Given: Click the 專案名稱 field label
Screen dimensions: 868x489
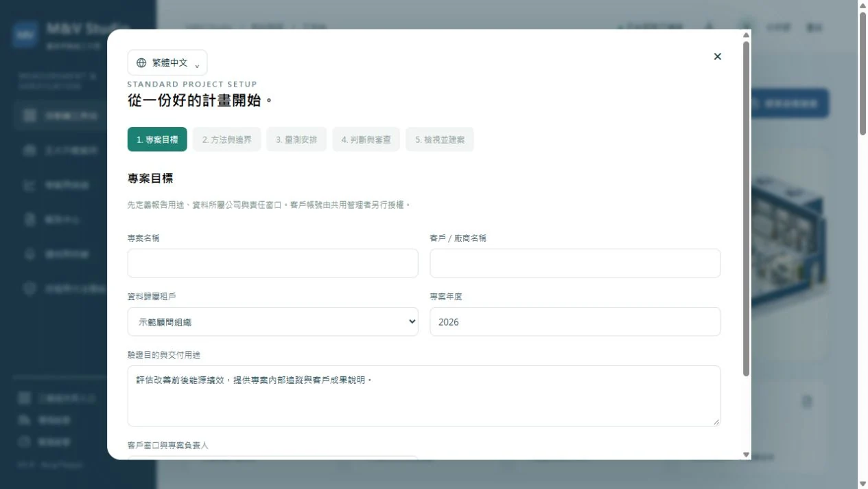Looking at the screenshot, I should click(143, 238).
